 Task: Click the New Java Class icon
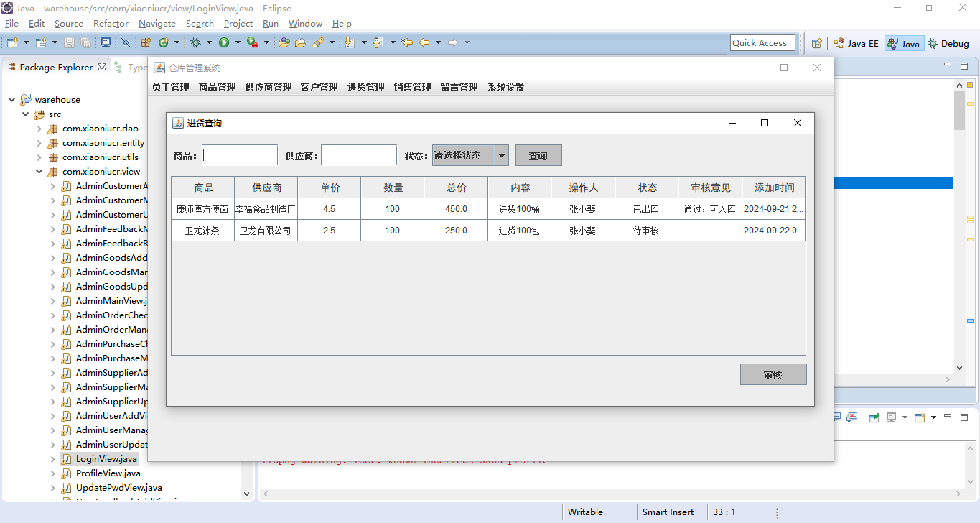tap(164, 43)
